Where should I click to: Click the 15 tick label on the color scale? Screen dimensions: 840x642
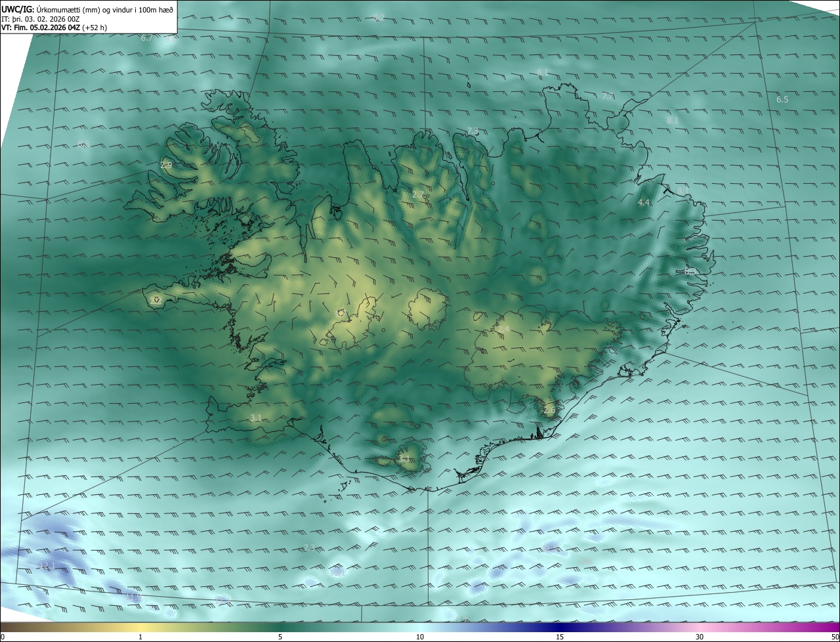(x=560, y=637)
